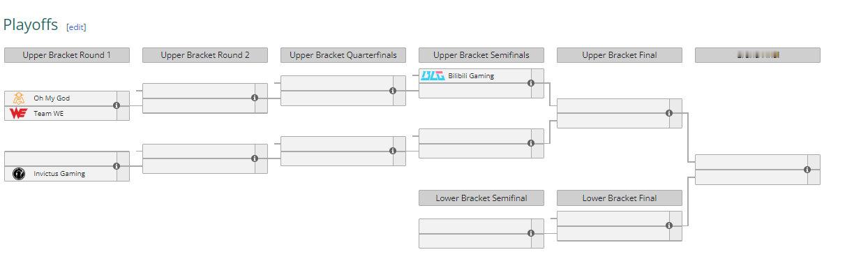Select the Upper Bracket Quarterfinals header
Screen dimensions: 868x259
click(343, 55)
